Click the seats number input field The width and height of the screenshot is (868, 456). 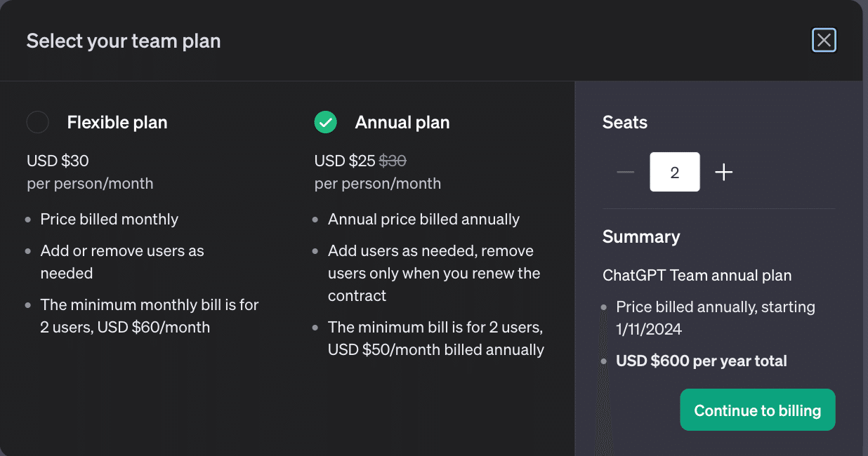click(675, 172)
